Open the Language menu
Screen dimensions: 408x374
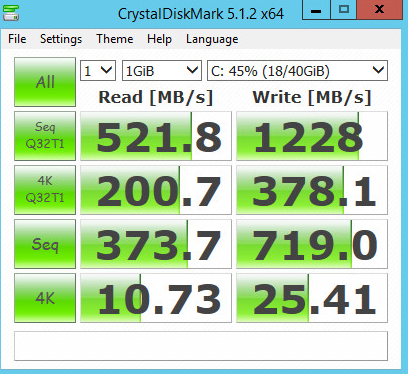(212, 39)
